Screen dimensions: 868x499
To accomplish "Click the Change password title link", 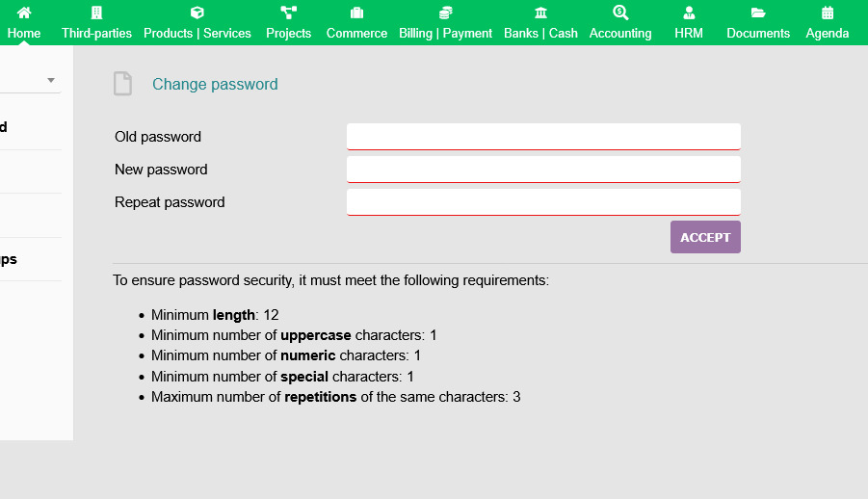I will click(x=215, y=85).
